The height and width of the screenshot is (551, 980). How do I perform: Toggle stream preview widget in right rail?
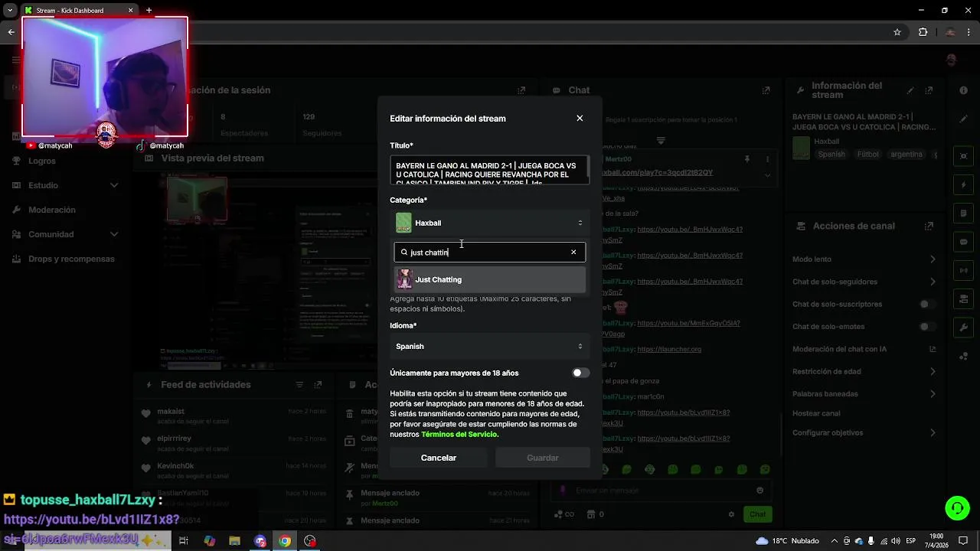(963, 156)
